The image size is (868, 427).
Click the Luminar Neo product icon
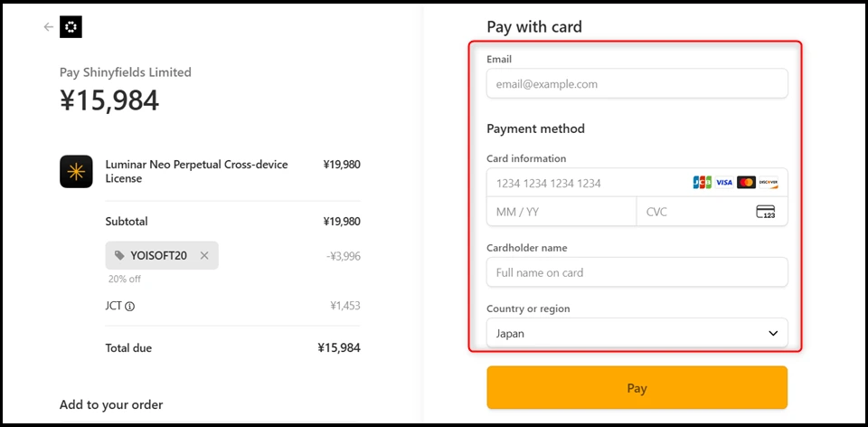pos(76,171)
